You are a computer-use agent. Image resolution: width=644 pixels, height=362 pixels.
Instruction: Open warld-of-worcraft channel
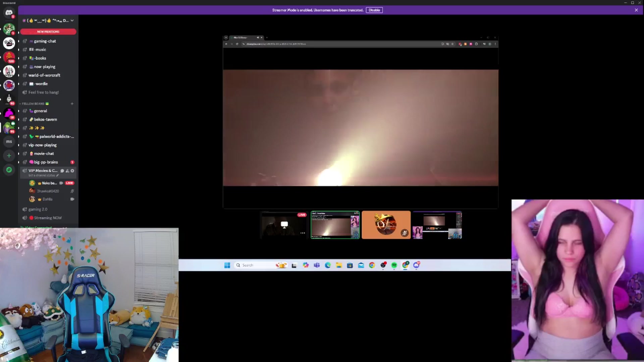(x=48, y=75)
